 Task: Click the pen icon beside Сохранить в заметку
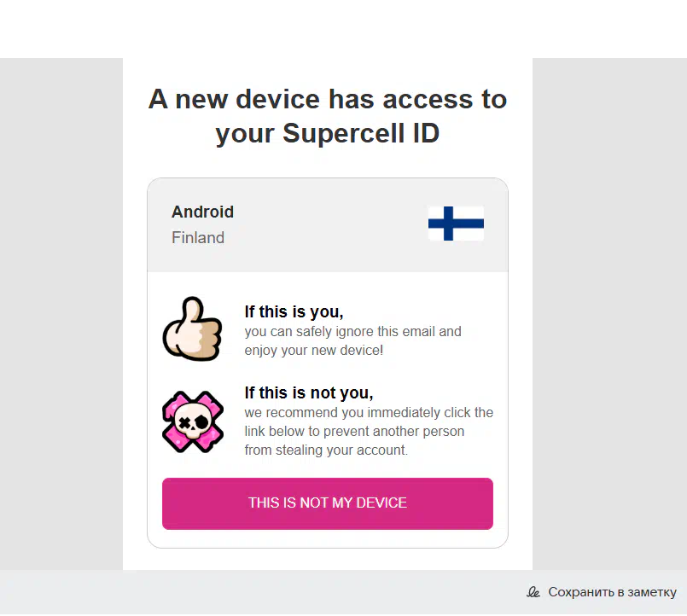(x=534, y=592)
